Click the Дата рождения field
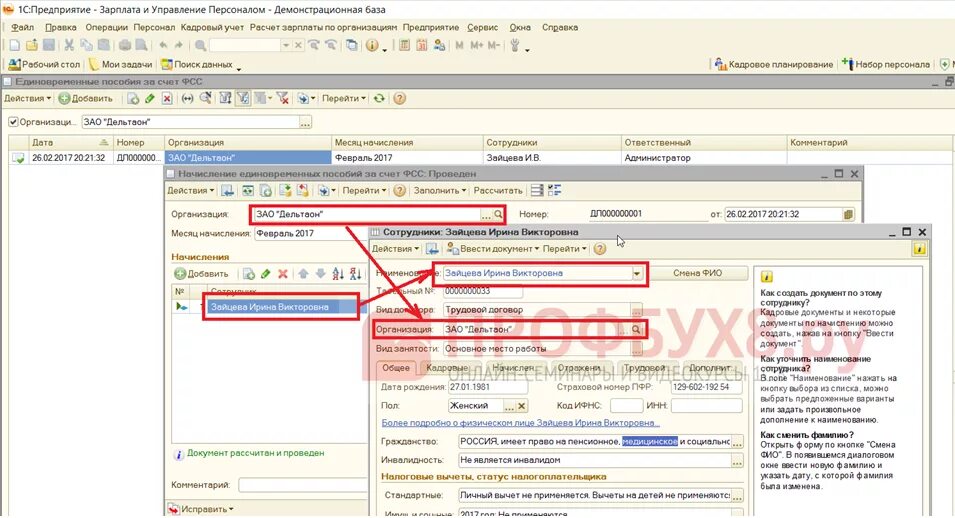This screenshot has width=955, height=518. pyautogui.click(x=488, y=387)
